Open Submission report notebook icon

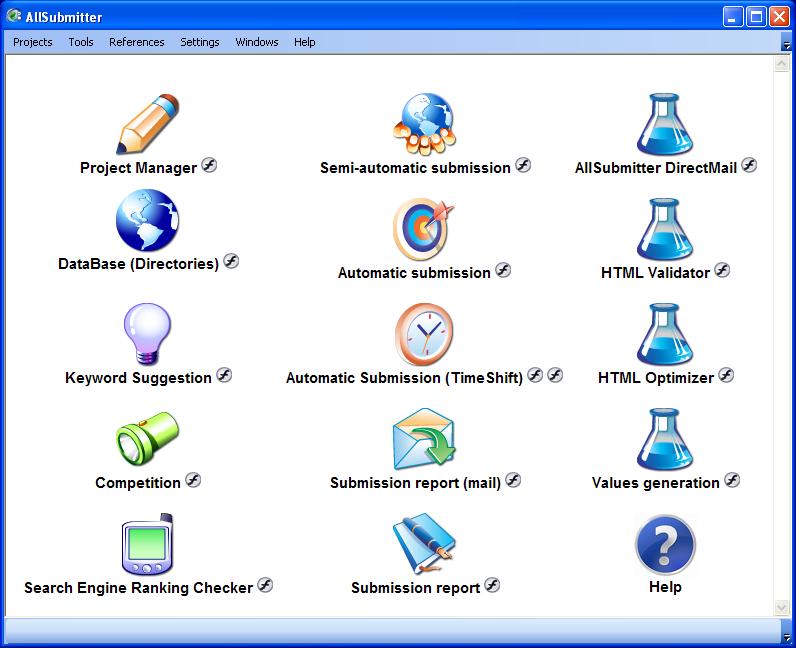(423, 544)
